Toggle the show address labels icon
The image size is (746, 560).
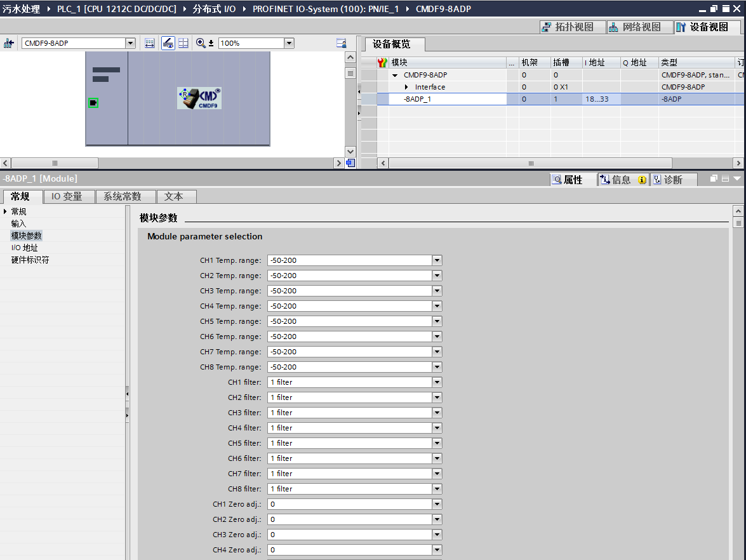pos(149,43)
